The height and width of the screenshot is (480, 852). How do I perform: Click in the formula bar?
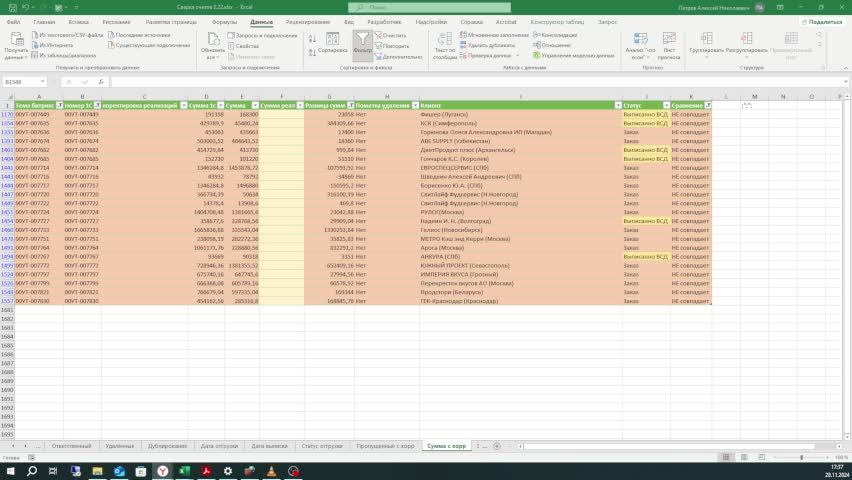[475, 82]
